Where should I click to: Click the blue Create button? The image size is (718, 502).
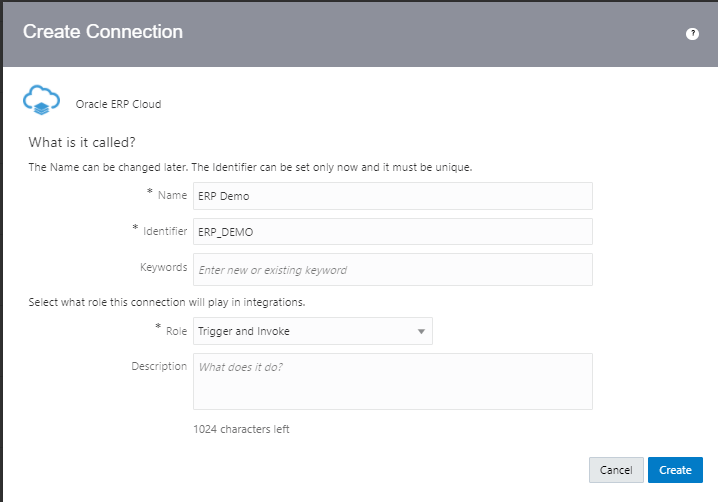(x=675, y=470)
